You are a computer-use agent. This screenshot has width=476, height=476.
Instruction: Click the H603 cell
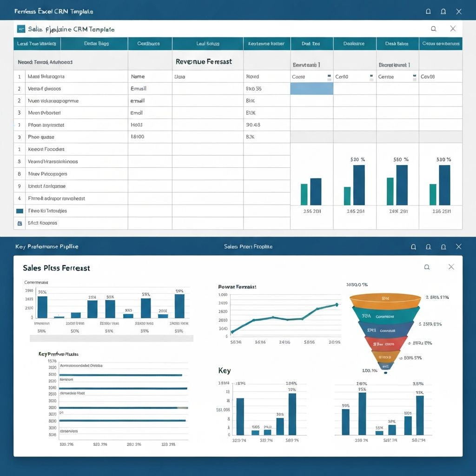point(150,125)
